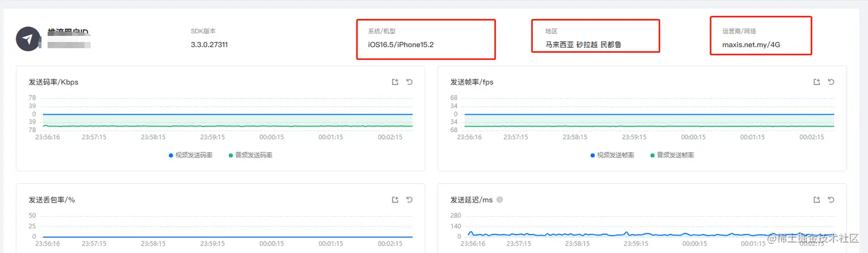Export the 发送延迟/ms chart
This screenshot has height=253, width=868.
click(x=816, y=200)
